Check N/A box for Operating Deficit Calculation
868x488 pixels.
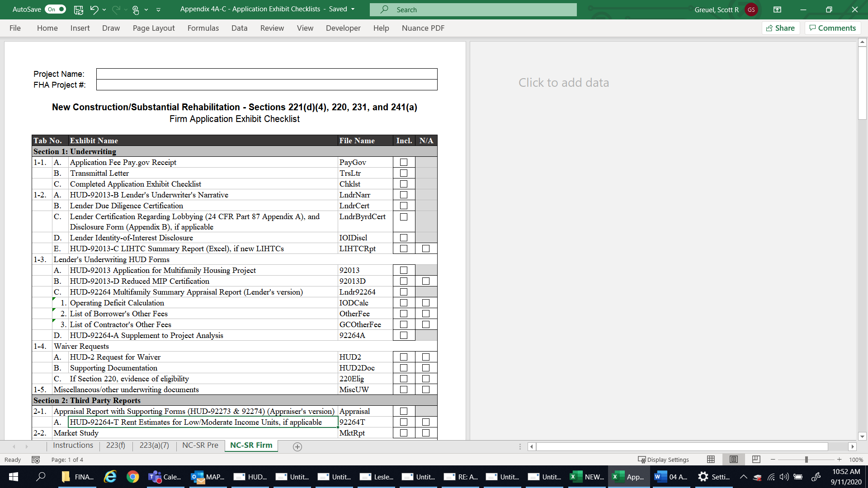[x=426, y=303]
